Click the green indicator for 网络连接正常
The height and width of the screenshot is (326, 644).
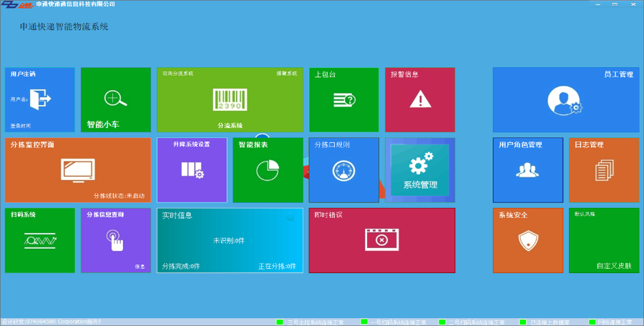pos(592,322)
